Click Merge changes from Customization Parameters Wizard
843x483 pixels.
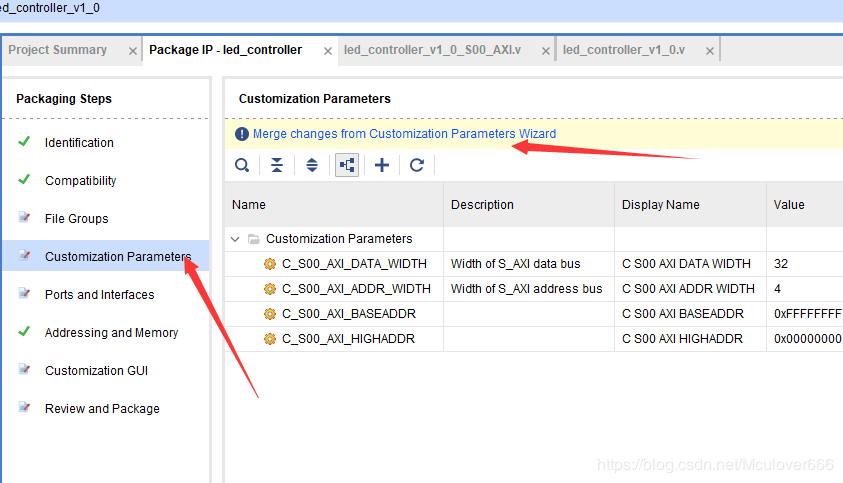pos(404,134)
